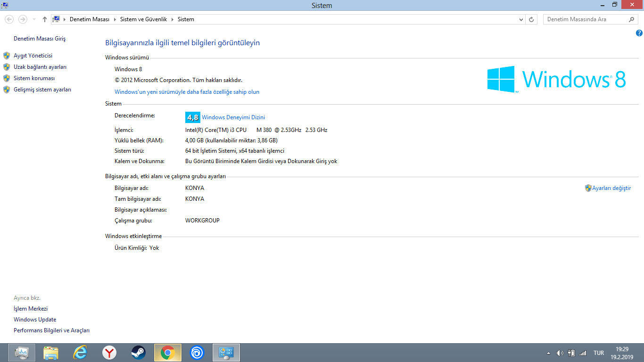Click the 4,00 GB RAM value
This screenshot has height=362, width=644.
pyautogui.click(x=231, y=140)
